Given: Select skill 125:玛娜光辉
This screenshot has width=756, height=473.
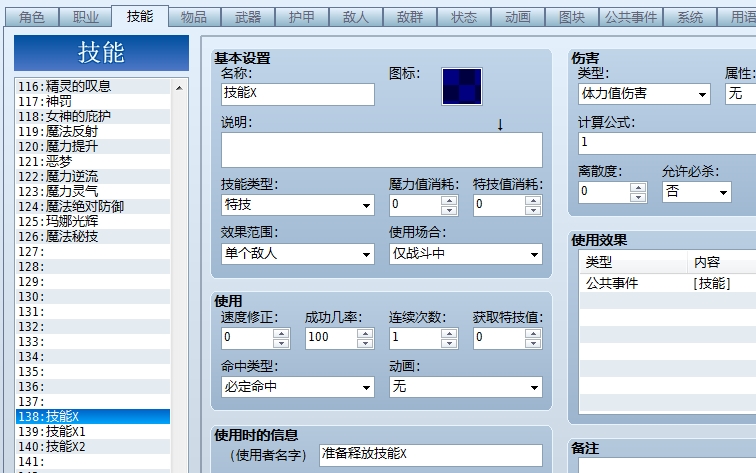Looking at the screenshot, I should pyautogui.click(x=93, y=221).
